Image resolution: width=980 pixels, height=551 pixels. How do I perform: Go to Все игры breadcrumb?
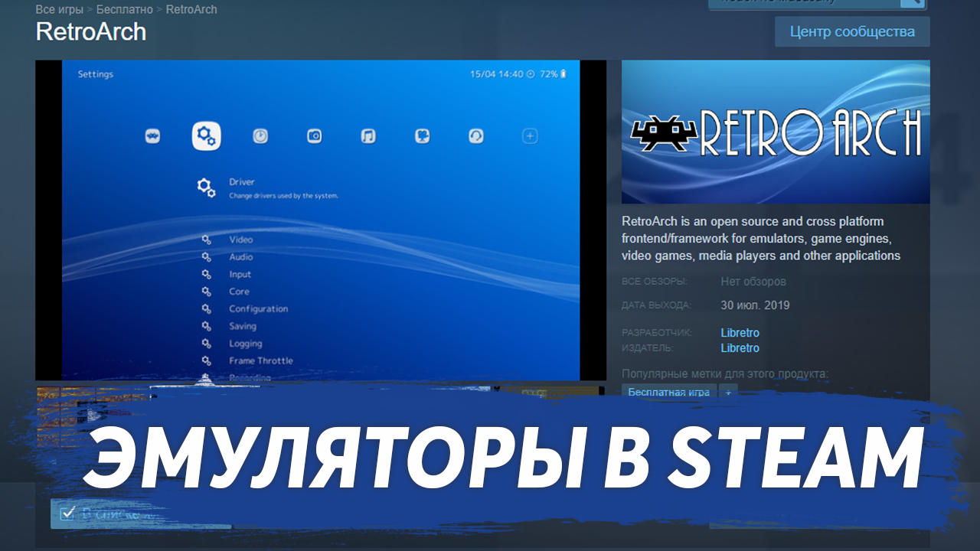pyautogui.click(x=58, y=10)
